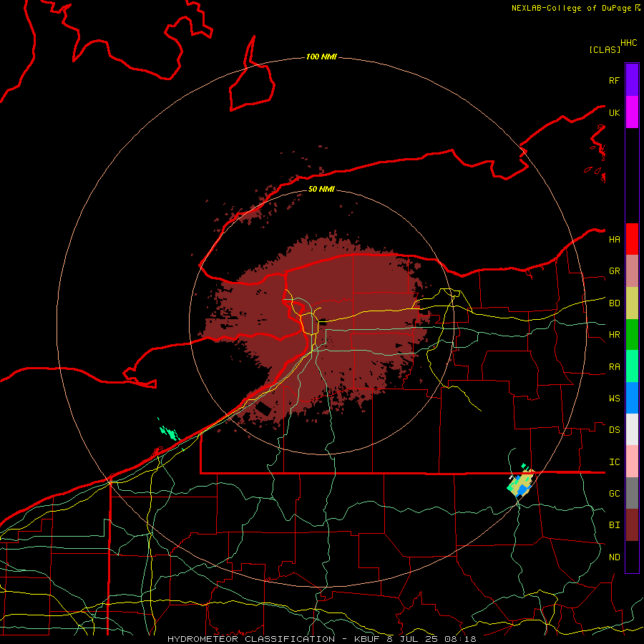Click the "RA" legend label

click(614, 367)
